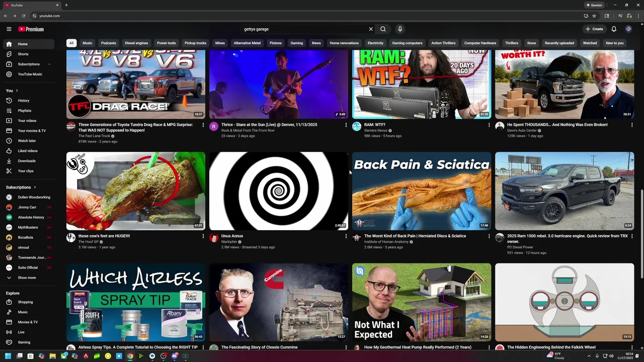Expand the You section chevron
644x362 pixels.
[17, 90]
